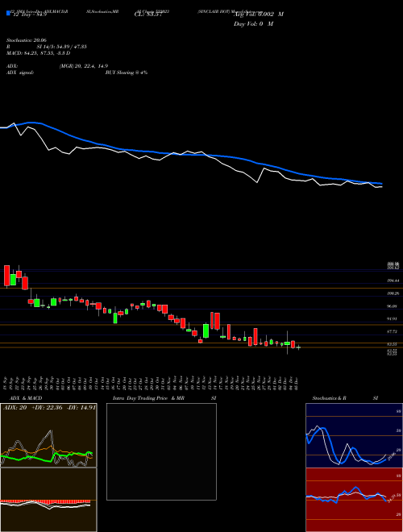Click the first large red candle at far left

(6, 276)
